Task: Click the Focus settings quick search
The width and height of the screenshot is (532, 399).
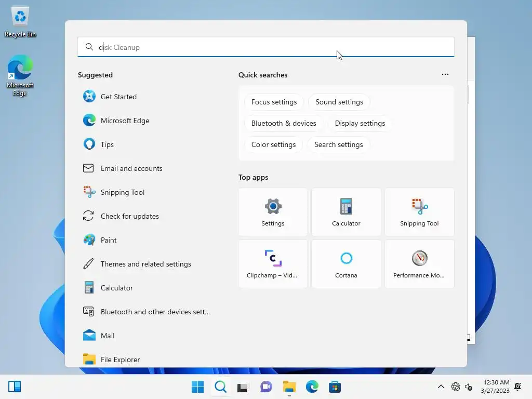Action: 274,102
